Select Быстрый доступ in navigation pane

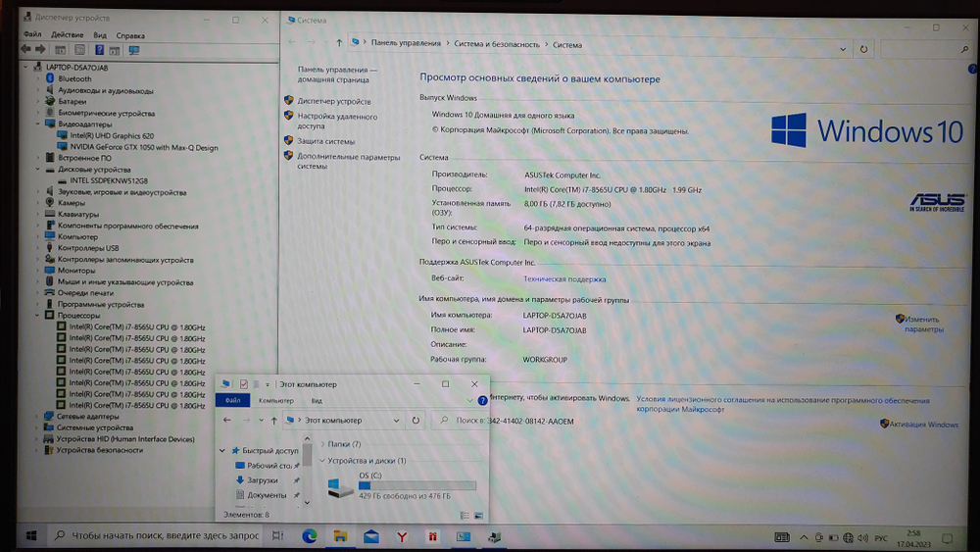coord(270,450)
